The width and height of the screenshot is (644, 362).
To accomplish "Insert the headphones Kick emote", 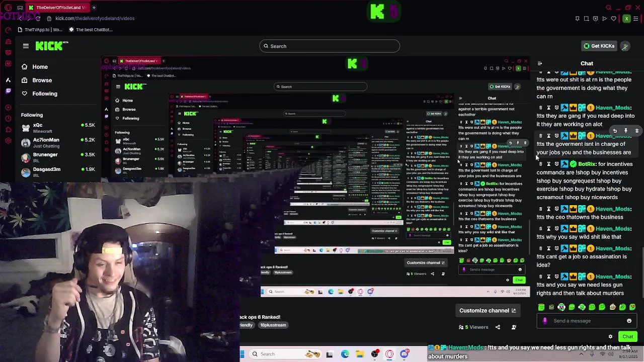I will (561, 307).
